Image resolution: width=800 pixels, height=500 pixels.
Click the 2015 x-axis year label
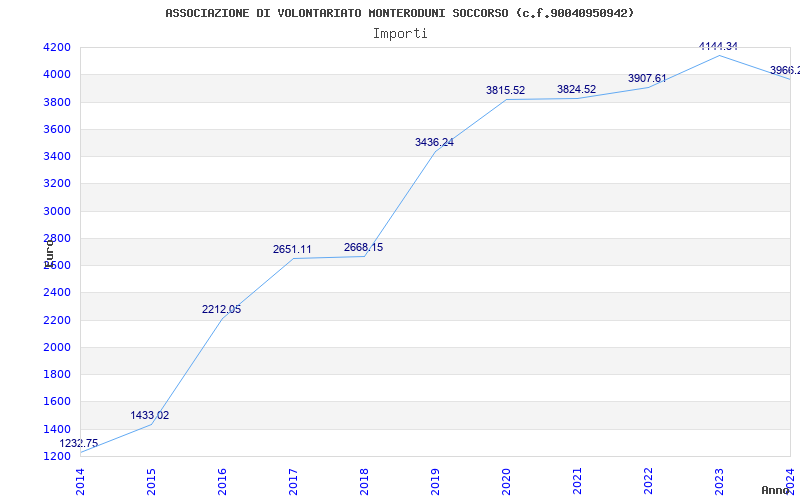152,482
